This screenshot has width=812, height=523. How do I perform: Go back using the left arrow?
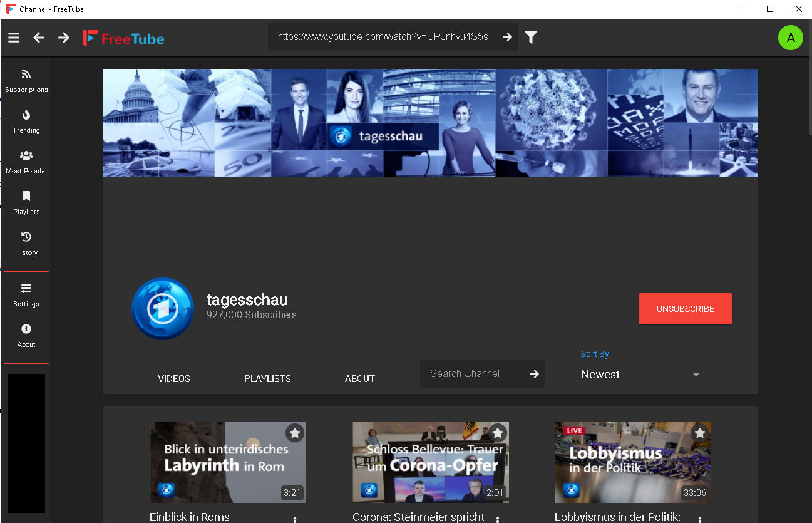point(39,38)
